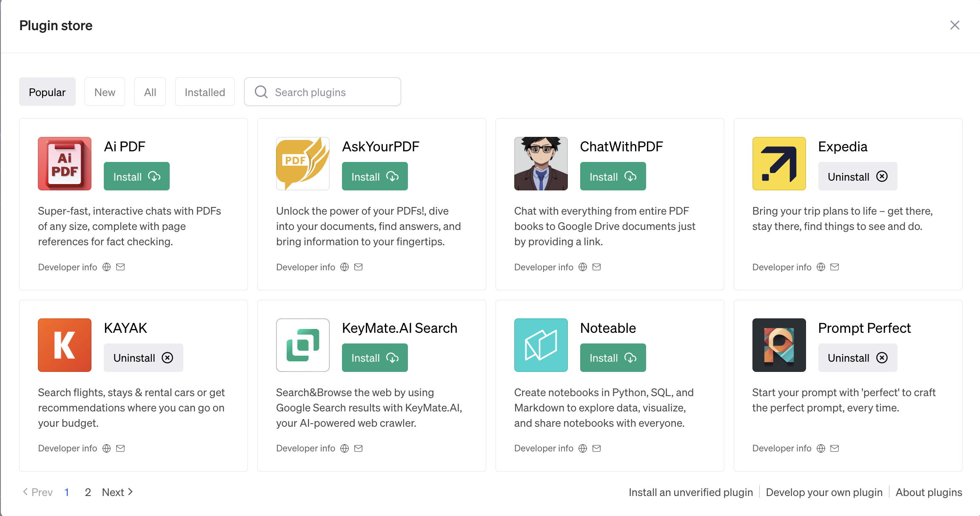This screenshot has width=980, height=516.
Task: Click the KeyMate.AI Search plugin logo
Action: pos(303,345)
